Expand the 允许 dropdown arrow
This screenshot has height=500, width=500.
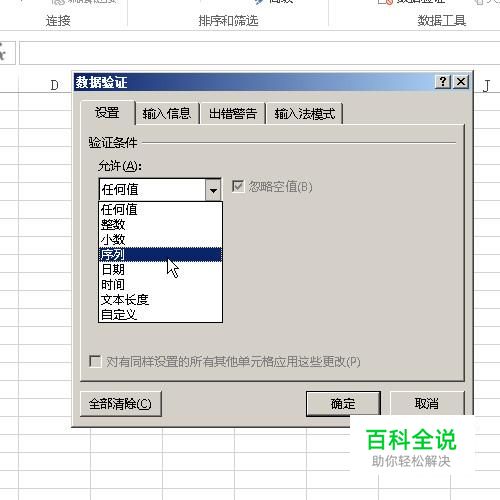(213, 190)
